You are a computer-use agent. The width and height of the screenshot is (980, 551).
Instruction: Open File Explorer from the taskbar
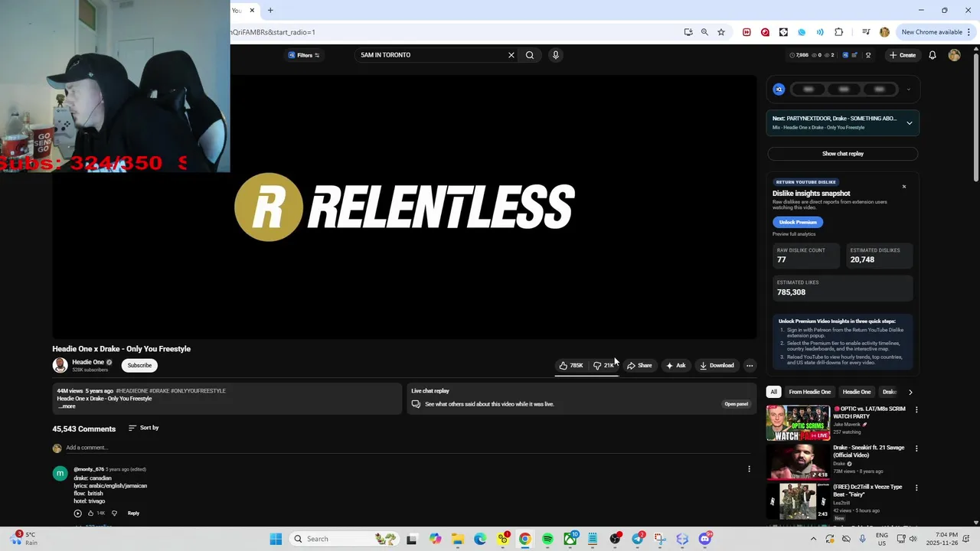pyautogui.click(x=457, y=539)
